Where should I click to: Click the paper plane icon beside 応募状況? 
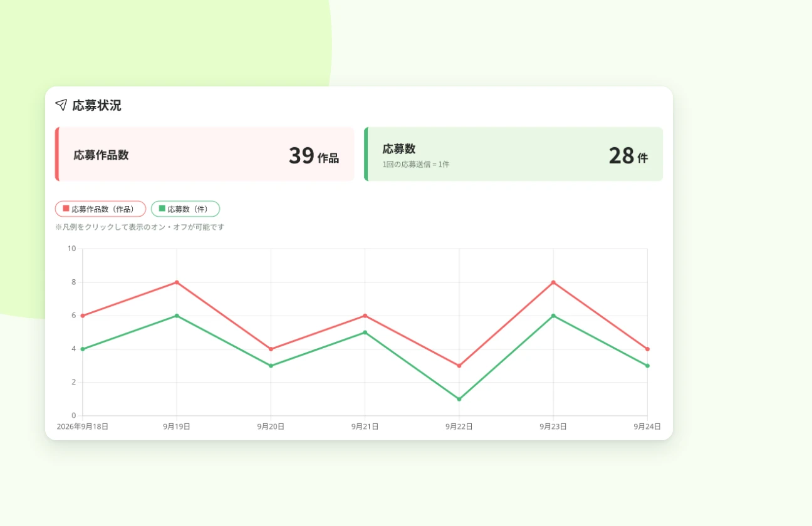pyautogui.click(x=61, y=105)
